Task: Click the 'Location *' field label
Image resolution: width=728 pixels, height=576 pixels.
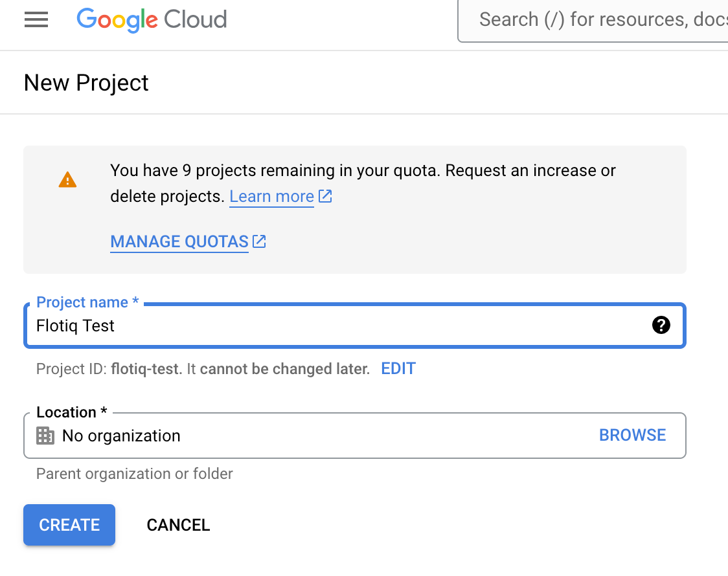Action: pos(72,412)
